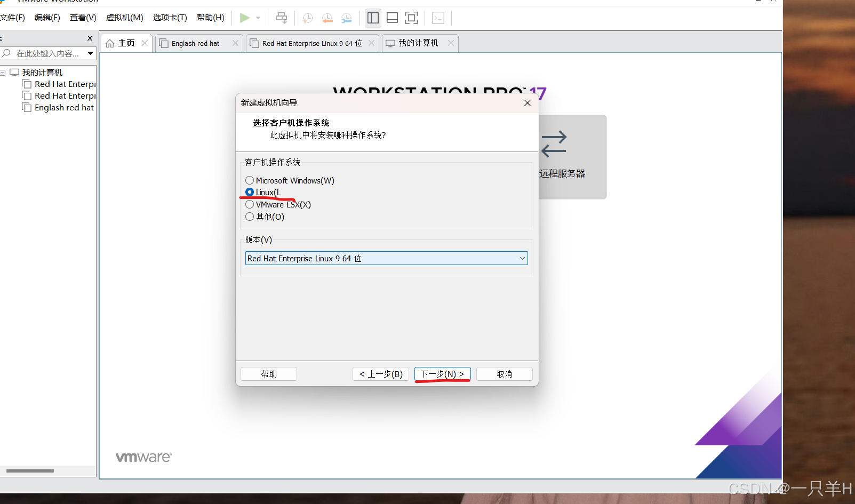Select the Microsoft Windows(W) radio button
The width and height of the screenshot is (855, 504).
click(x=250, y=180)
